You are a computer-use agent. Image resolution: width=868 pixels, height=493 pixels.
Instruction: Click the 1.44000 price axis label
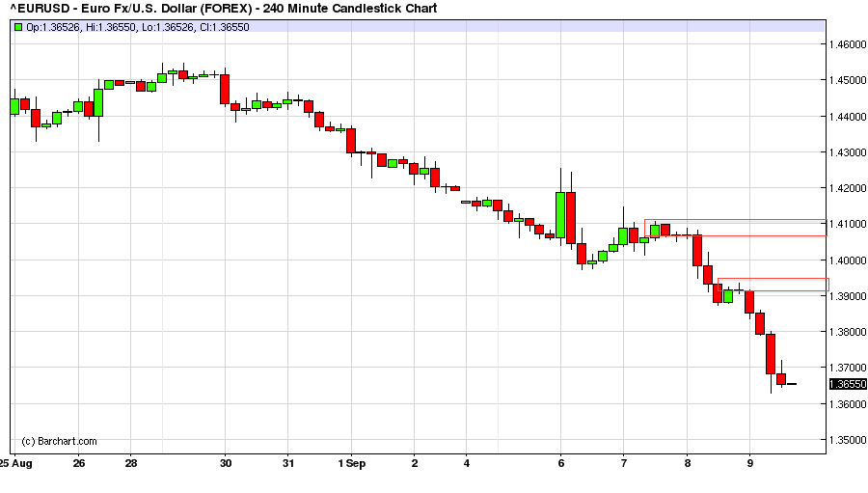point(848,117)
